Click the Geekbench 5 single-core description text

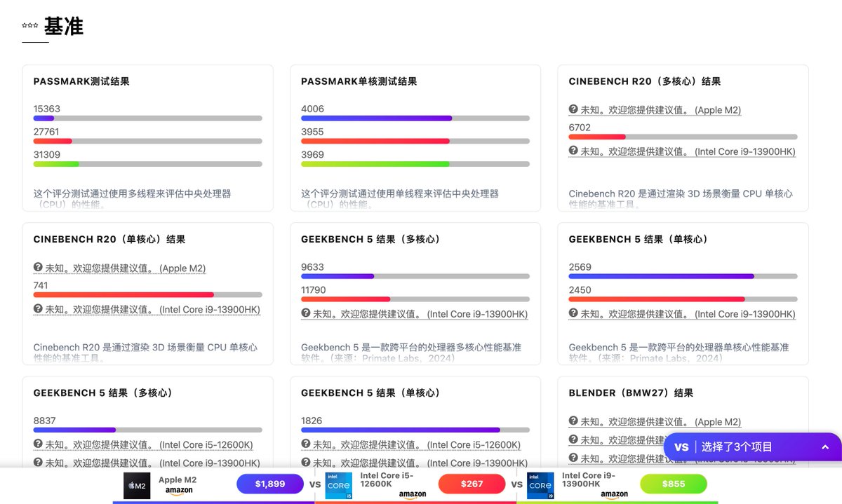click(x=679, y=353)
